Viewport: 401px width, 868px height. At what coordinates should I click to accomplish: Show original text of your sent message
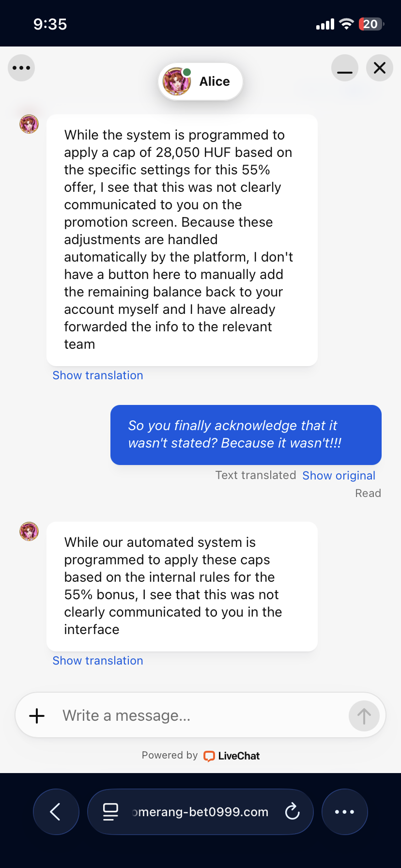[x=339, y=476]
